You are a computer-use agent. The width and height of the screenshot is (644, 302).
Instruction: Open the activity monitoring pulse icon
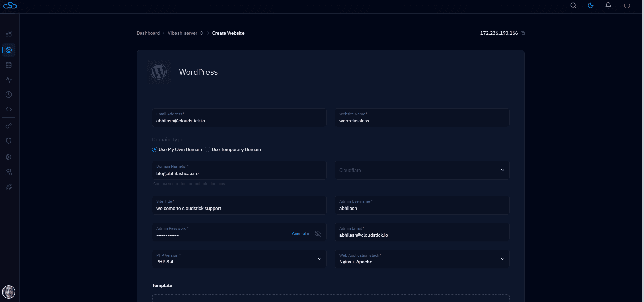(9, 80)
